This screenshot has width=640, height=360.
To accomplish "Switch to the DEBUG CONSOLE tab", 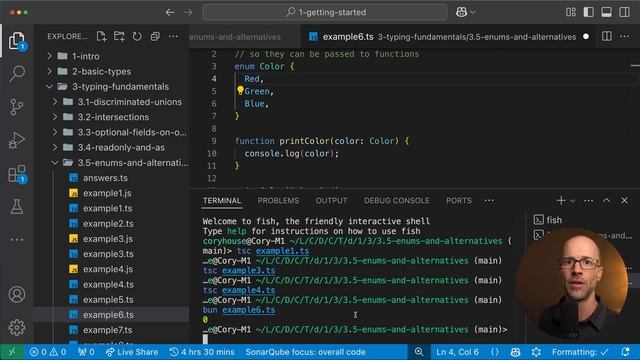I will pyautogui.click(x=397, y=201).
